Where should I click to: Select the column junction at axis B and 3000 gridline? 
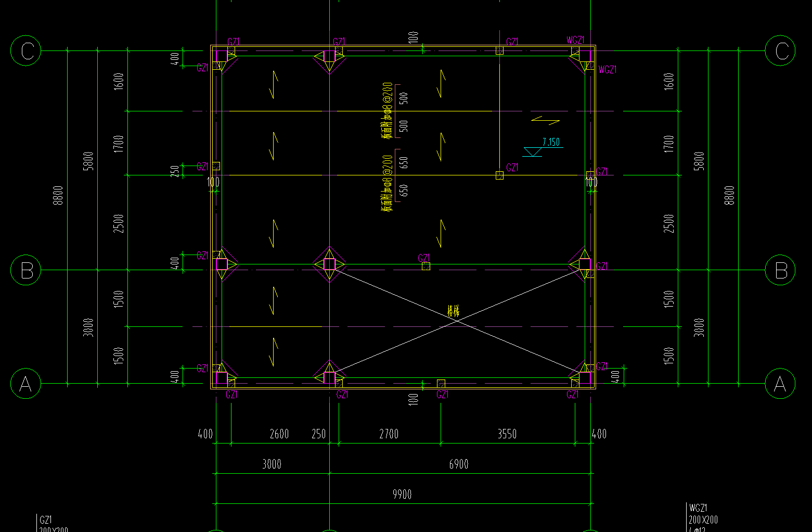pyautogui.click(x=329, y=265)
